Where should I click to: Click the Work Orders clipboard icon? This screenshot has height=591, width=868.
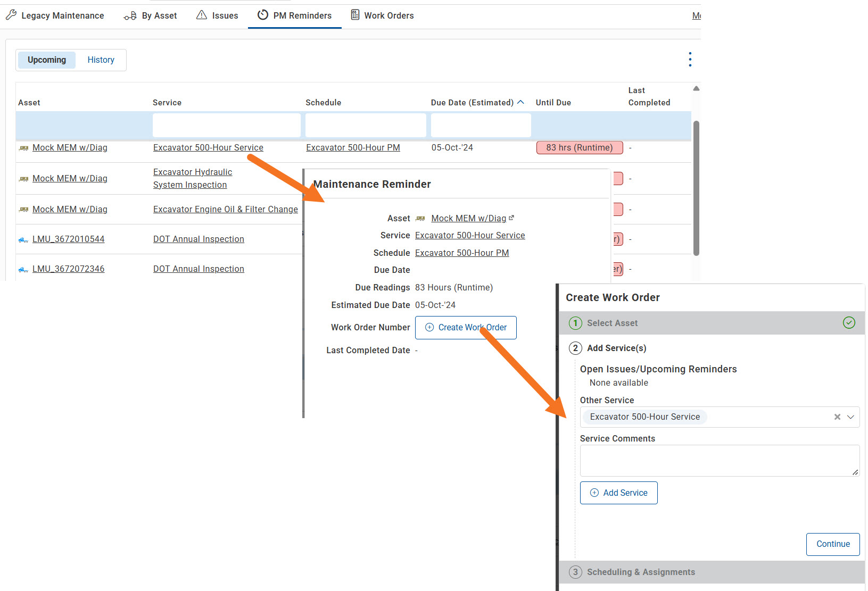click(x=355, y=15)
